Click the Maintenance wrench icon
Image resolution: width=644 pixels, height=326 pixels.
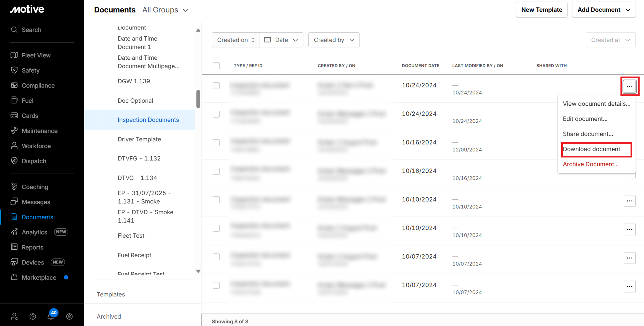pyautogui.click(x=14, y=131)
